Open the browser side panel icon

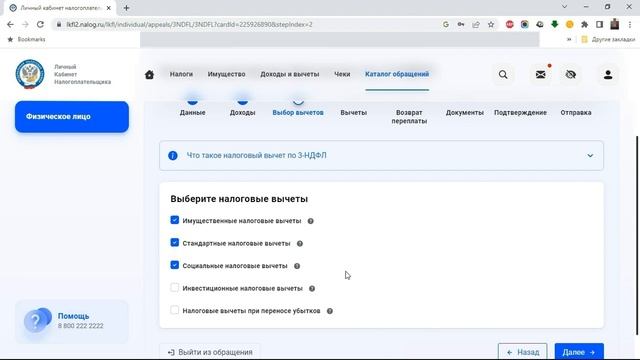pos(599,24)
